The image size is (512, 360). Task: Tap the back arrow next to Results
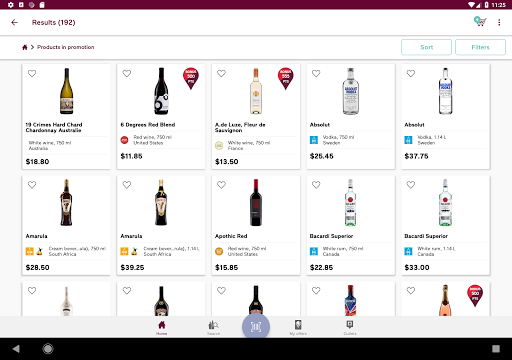pos(14,22)
